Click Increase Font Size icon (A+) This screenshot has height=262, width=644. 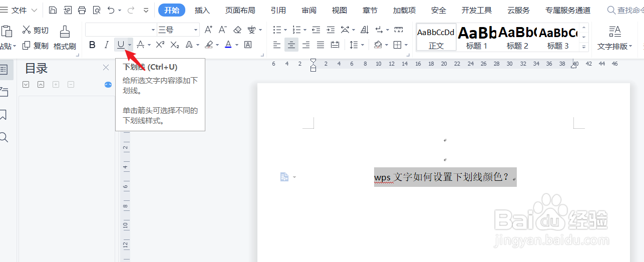point(209,30)
